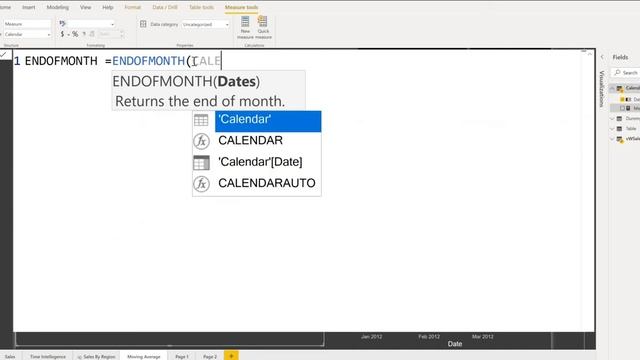Open the Visualizations pane
The image size is (640, 360).
click(x=602, y=89)
